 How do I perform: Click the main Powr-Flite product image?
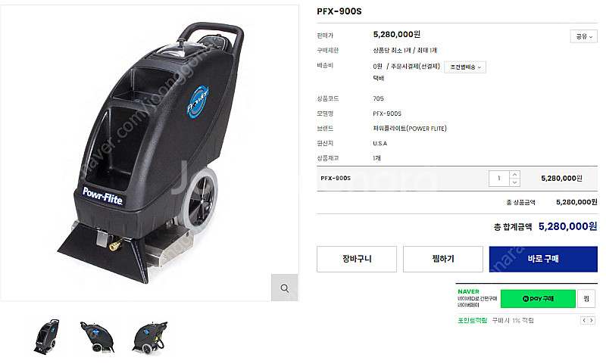click(x=150, y=153)
